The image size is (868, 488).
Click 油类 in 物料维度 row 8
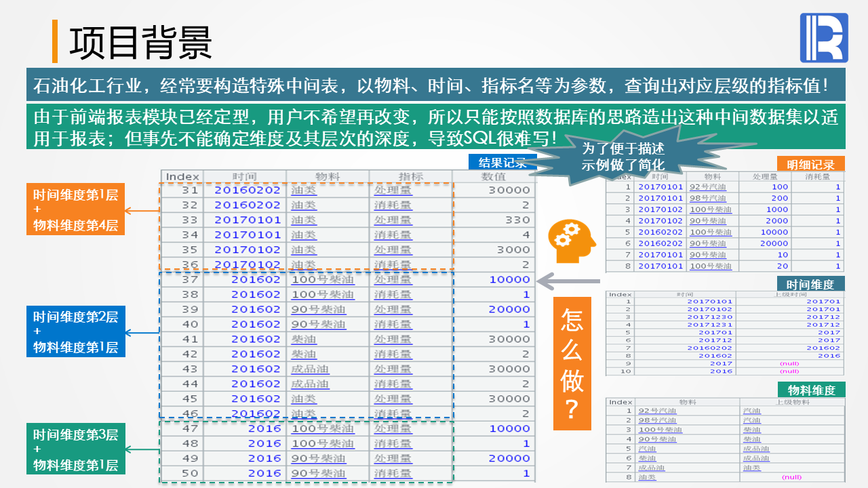(648, 477)
